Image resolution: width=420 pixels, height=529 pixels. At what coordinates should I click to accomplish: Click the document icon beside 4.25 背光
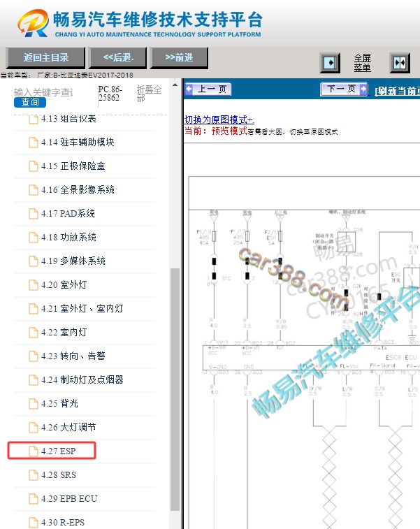[34, 404]
